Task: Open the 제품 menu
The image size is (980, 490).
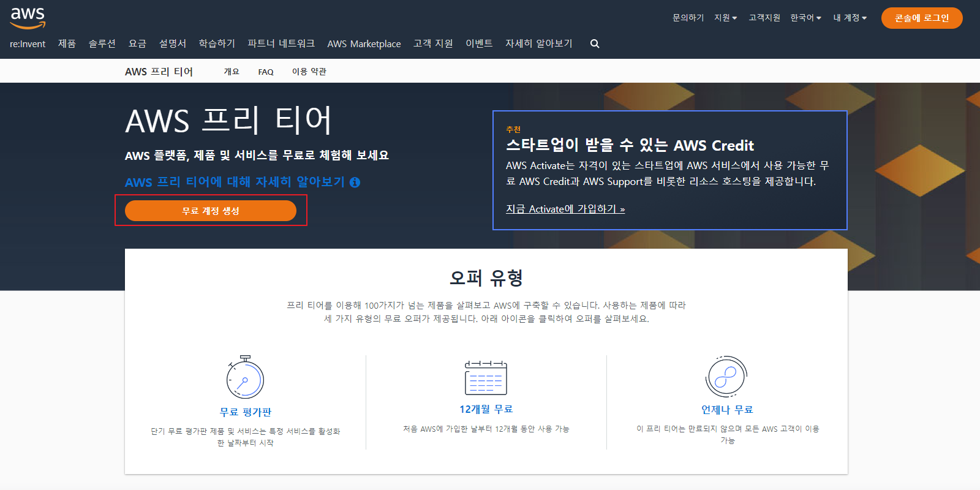Action: pyautogui.click(x=67, y=43)
